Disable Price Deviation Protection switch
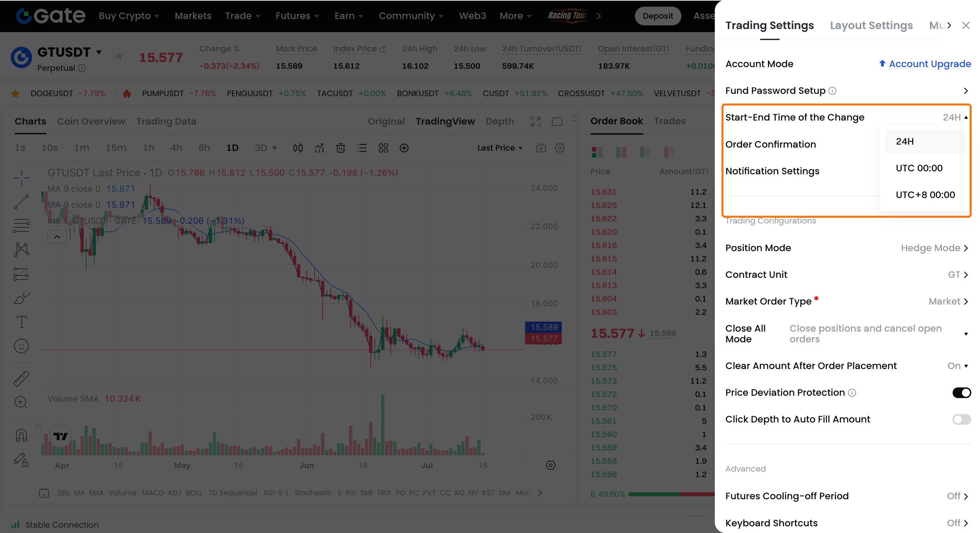980x533 pixels. (x=961, y=393)
